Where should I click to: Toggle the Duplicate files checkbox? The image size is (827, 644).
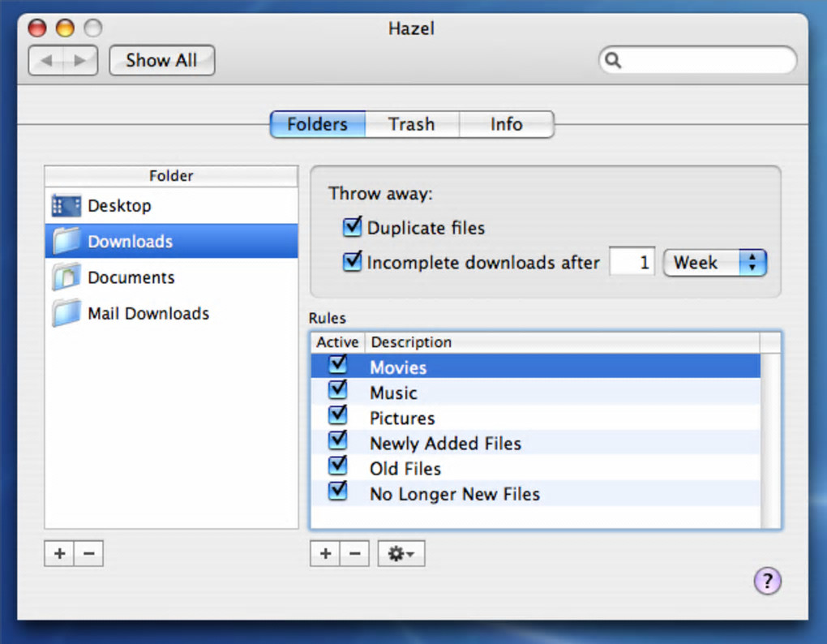(x=352, y=227)
